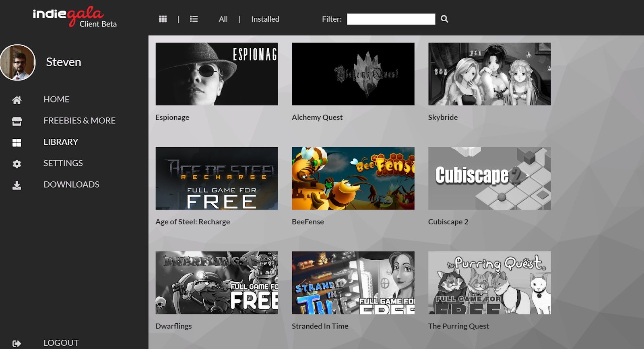Click the Library grid icon
Image resolution: width=644 pixels, height=349 pixels.
(17, 143)
